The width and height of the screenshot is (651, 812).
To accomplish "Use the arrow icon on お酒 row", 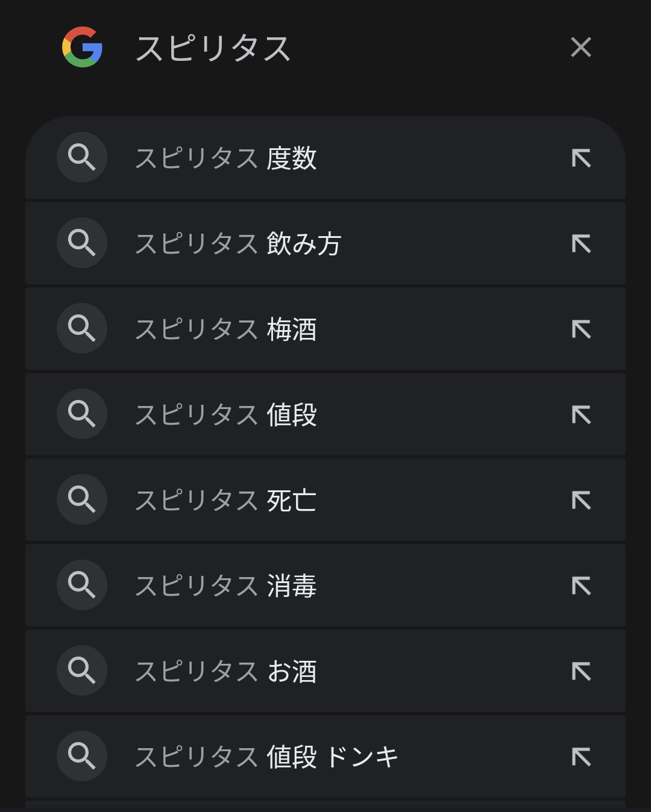I will tap(581, 672).
